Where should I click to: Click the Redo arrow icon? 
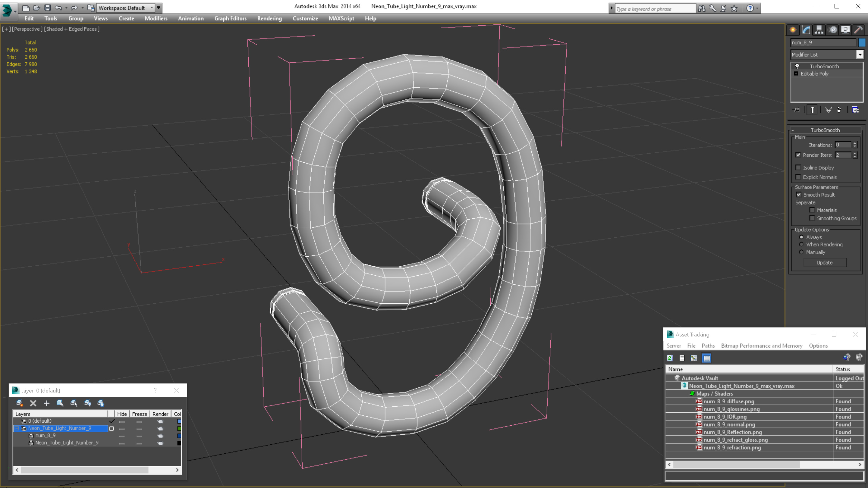(74, 8)
